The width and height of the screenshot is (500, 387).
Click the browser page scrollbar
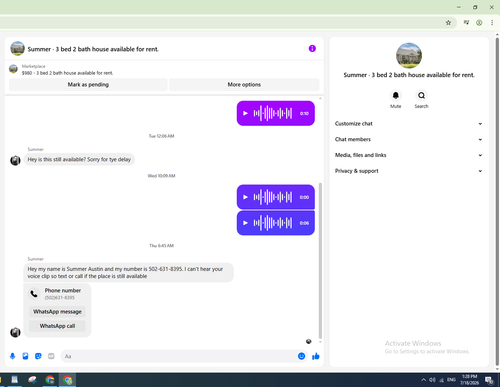pos(497,202)
